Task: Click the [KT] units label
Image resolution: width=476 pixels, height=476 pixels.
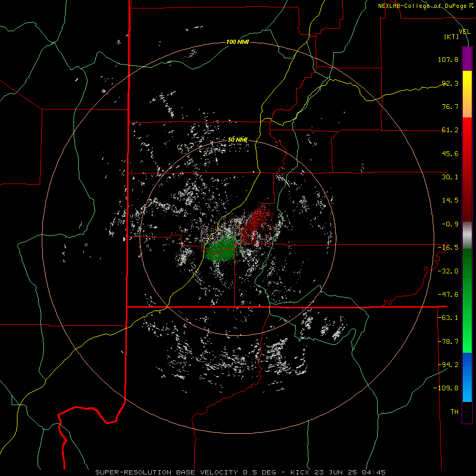Action: pyautogui.click(x=452, y=36)
